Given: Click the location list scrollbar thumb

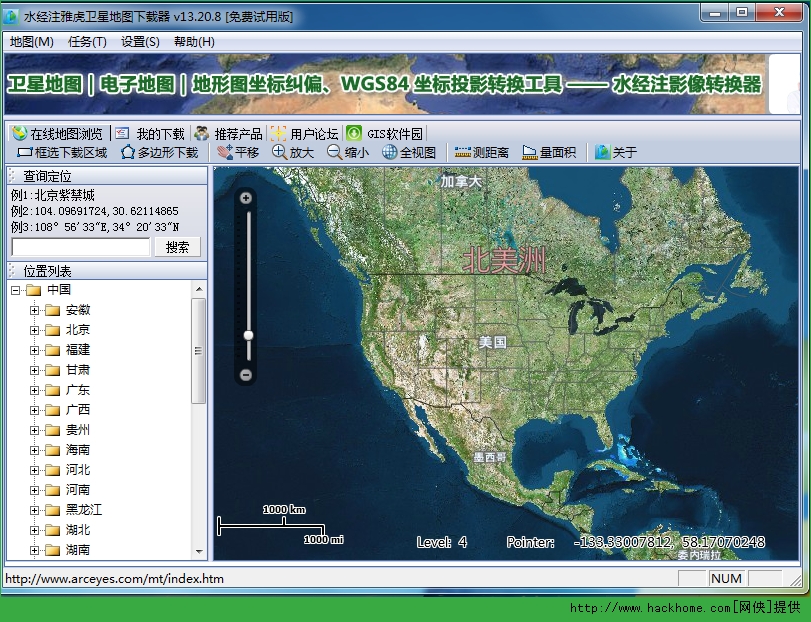Looking at the screenshot, I should click(x=199, y=351).
